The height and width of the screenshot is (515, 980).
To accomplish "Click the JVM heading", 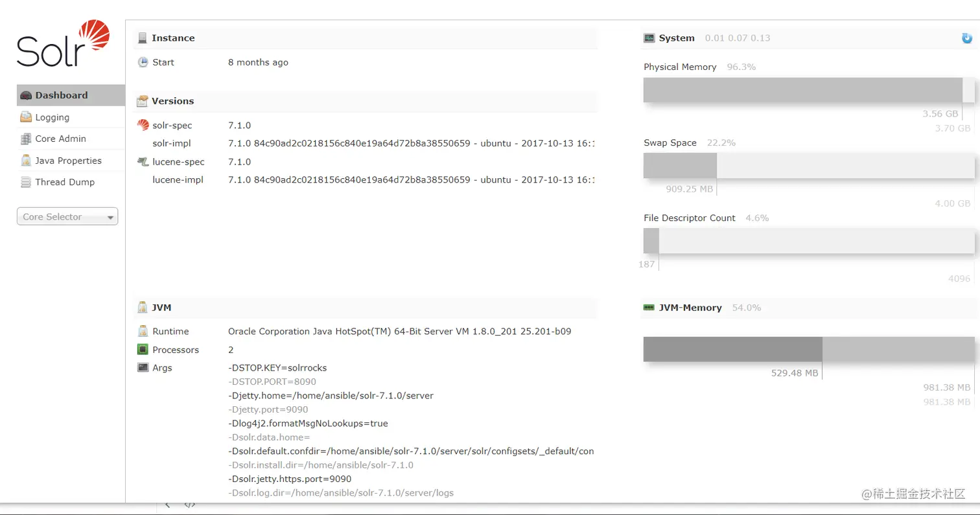I will point(161,308).
